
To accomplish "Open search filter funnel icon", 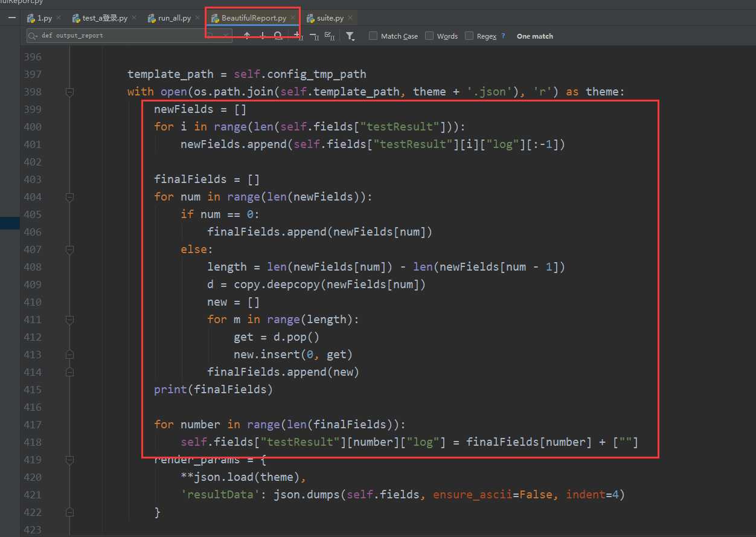I will [x=350, y=36].
